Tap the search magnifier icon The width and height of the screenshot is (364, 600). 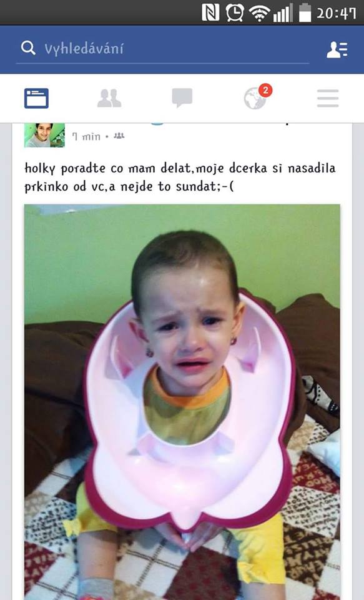(x=28, y=48)
